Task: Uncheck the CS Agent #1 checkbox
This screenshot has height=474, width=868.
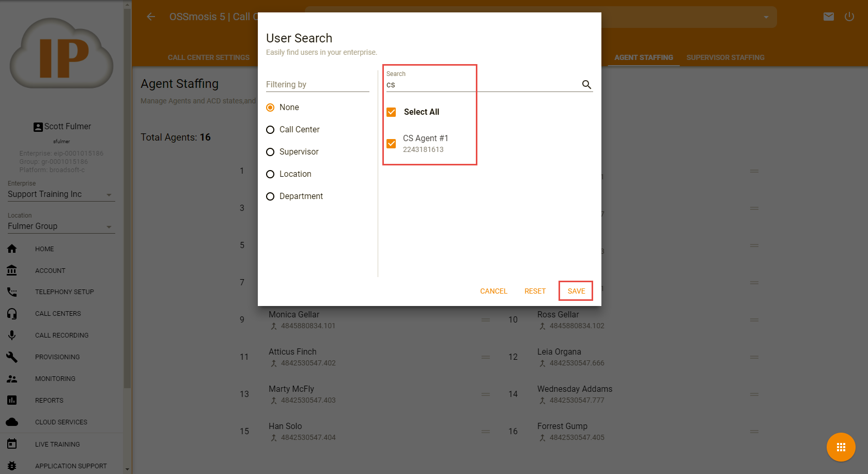Action: tap(392, 144)
